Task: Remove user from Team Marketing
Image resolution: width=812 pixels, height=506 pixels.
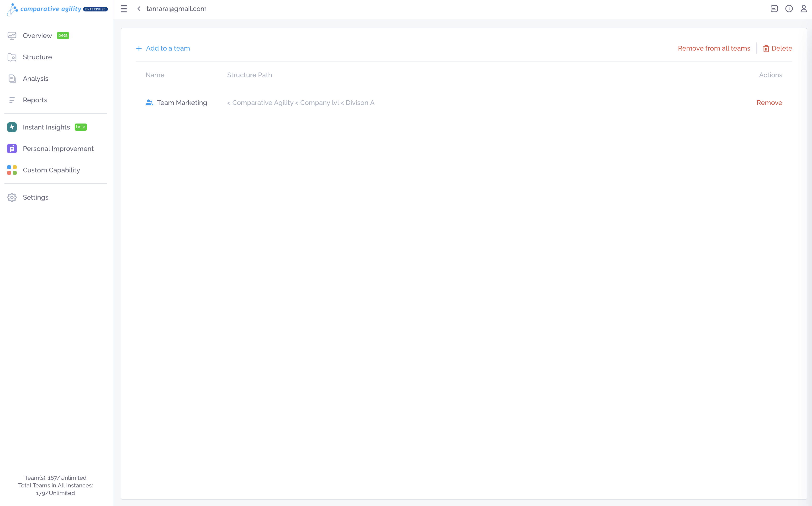Action: (769, 103)
